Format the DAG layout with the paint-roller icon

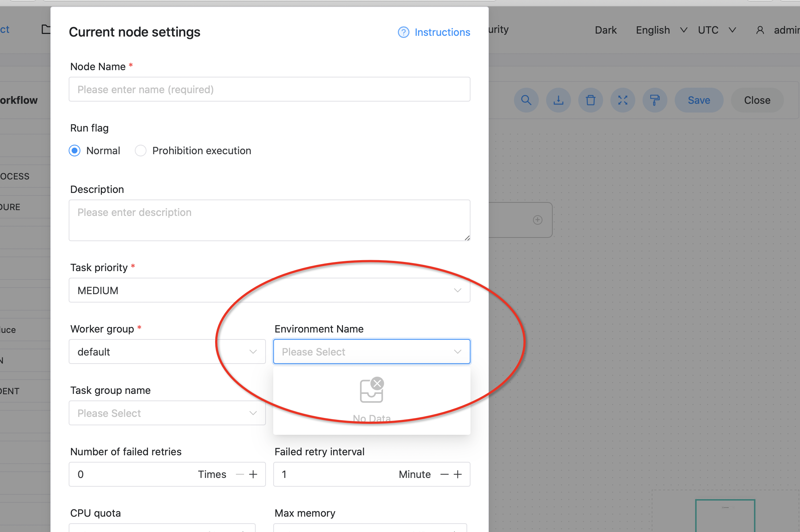[x=655, y=100]
